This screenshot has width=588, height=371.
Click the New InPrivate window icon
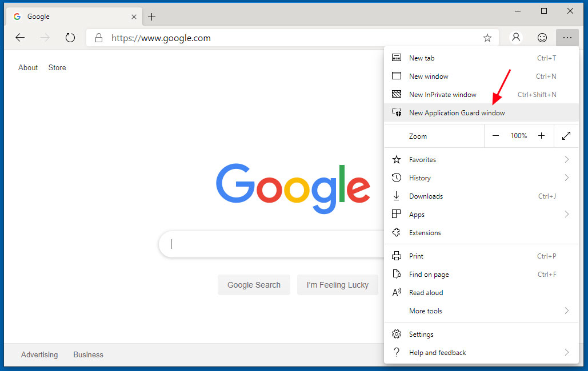point(397,94)
